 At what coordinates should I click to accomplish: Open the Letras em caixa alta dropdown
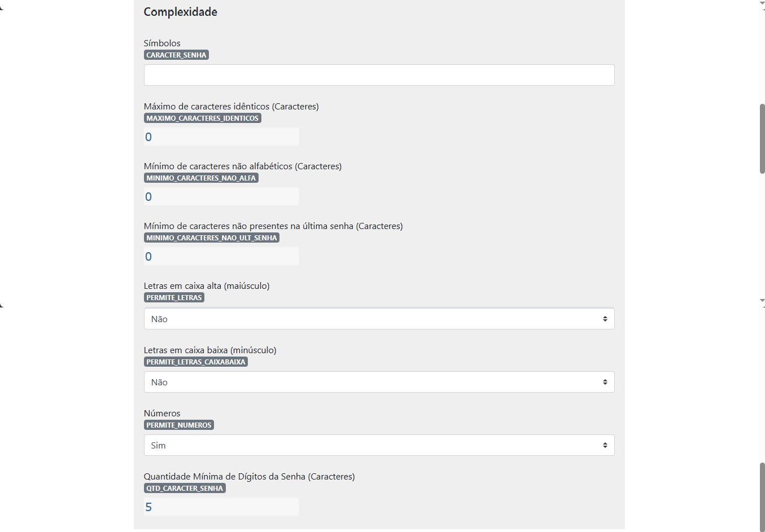(379, 319)
